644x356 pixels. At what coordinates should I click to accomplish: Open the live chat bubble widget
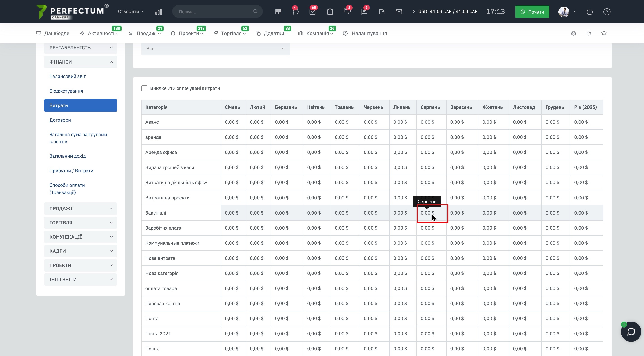(631, 331)
